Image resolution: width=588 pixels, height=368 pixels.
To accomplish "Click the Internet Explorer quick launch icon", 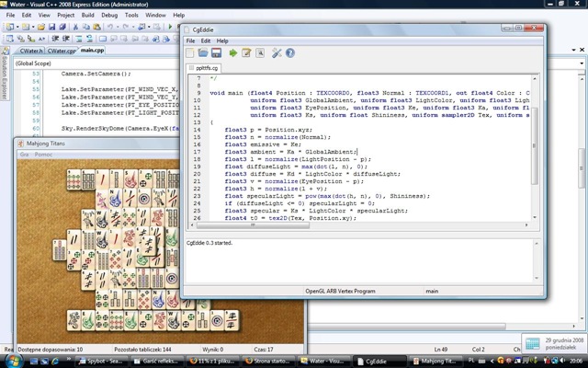I will pos(55,361).
